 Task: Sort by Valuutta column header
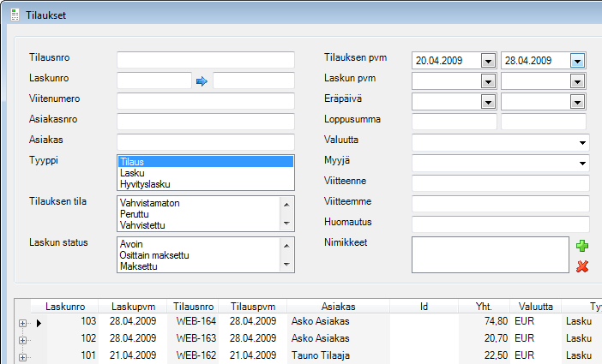[536, 307]
